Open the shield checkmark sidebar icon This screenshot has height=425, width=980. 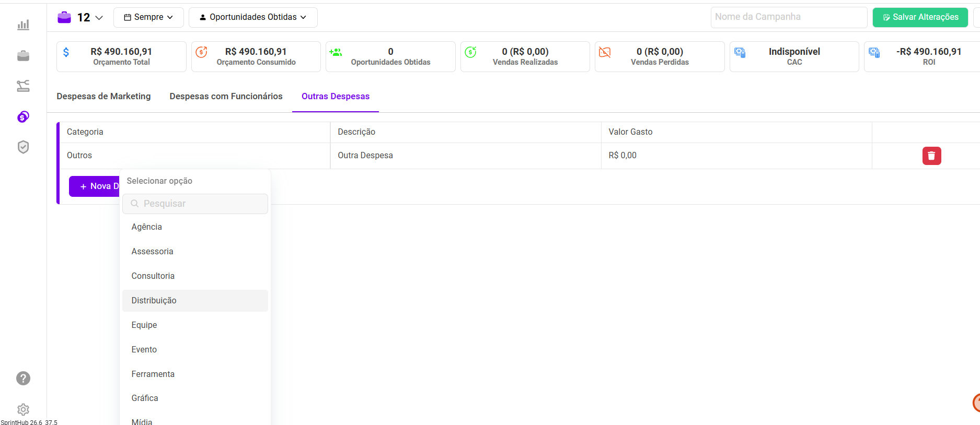(23, 147)
